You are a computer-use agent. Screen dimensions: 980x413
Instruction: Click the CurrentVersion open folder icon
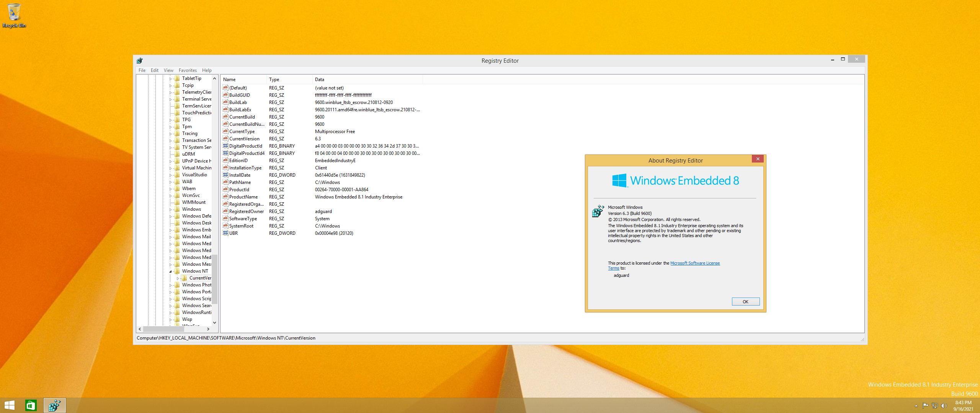pyautogui.click(x=185, y=278)
